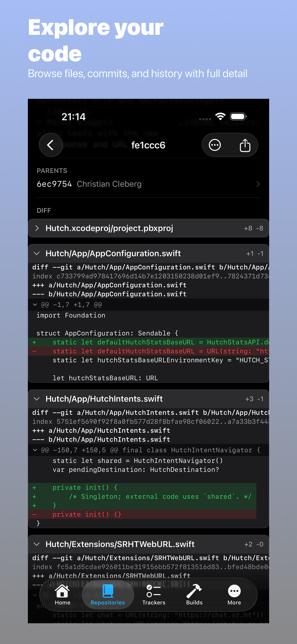Tap the 'struct AppConfiguration: Sendable {' line
The width and height of the screenshot is (297, 644).
(107, 333)
